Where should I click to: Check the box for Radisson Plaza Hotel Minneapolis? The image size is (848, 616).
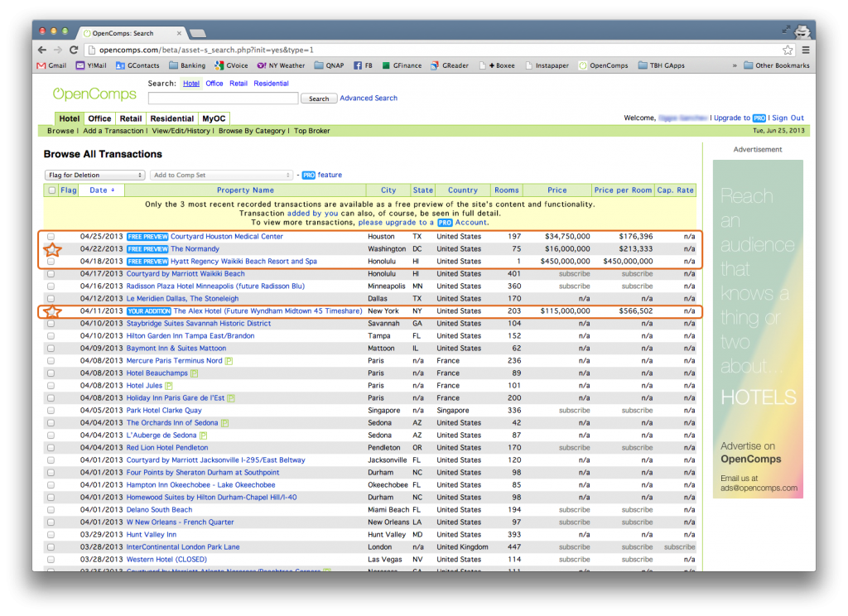coord(51,286)
